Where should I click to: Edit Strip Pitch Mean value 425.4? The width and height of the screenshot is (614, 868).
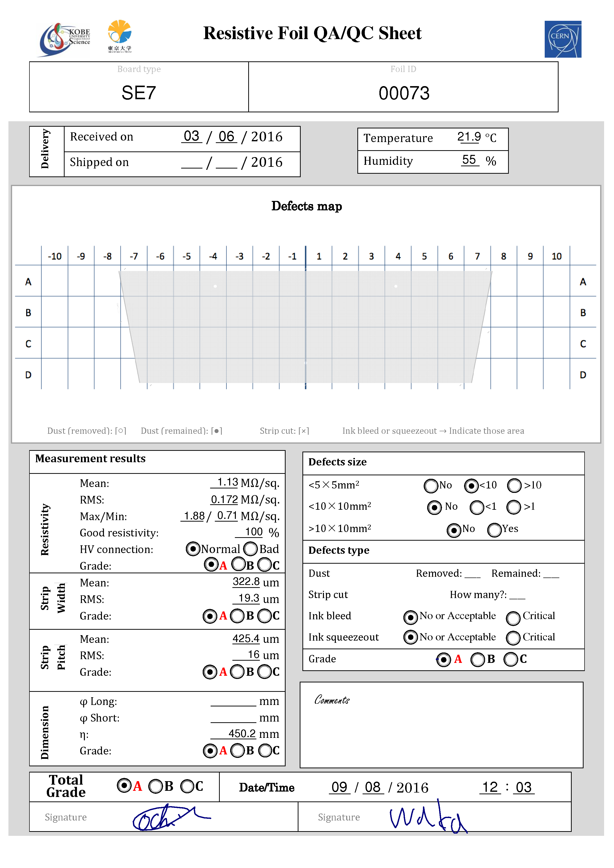point(246,639)
